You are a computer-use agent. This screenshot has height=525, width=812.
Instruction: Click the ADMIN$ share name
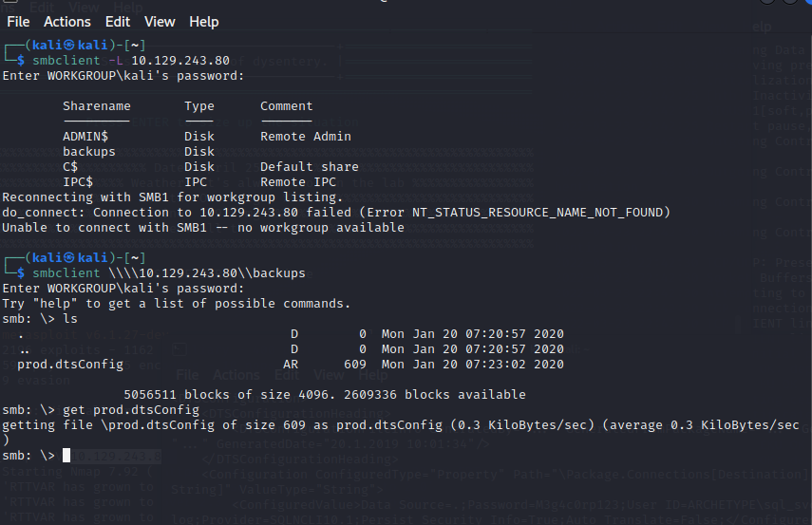pos(85,137)
